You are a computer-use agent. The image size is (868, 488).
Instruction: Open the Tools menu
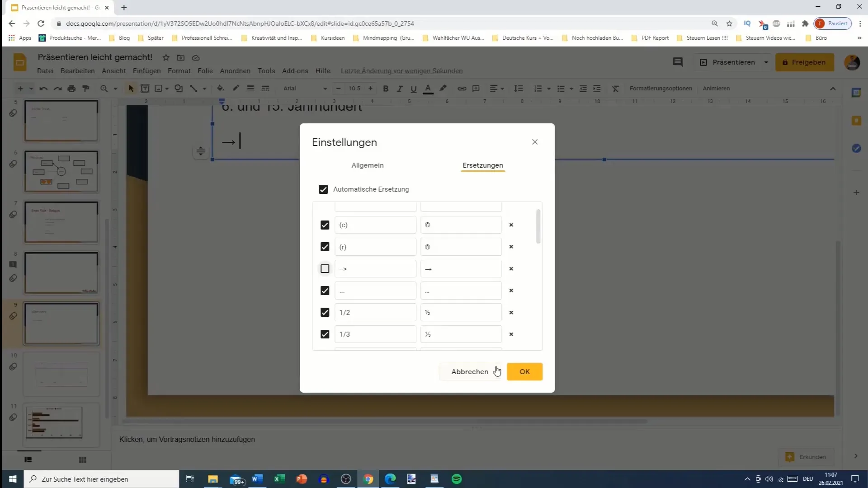[266, 71]
